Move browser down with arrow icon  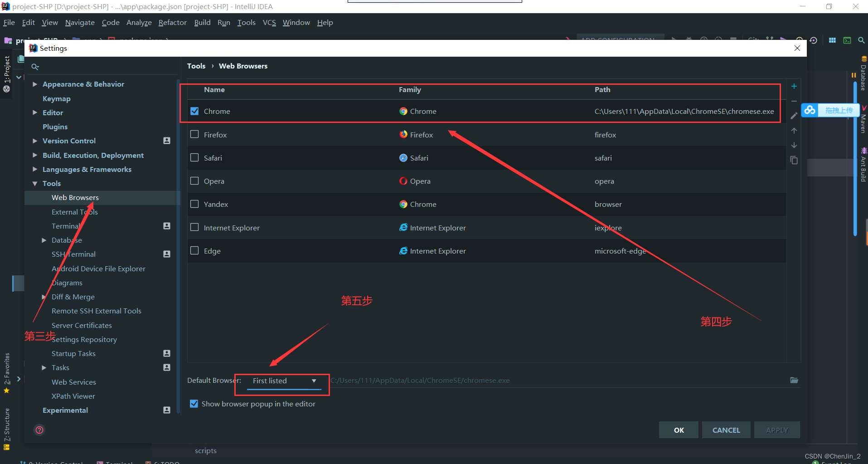click(x=794, y=145)
